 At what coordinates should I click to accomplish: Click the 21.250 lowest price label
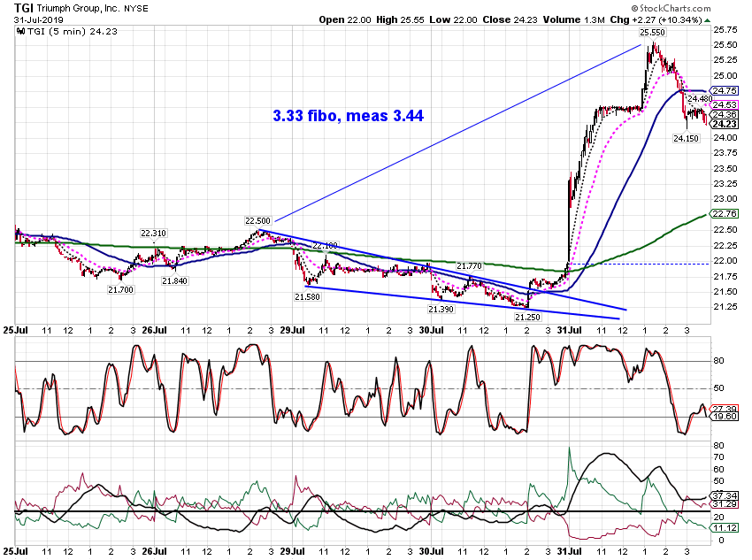[527, 318]
